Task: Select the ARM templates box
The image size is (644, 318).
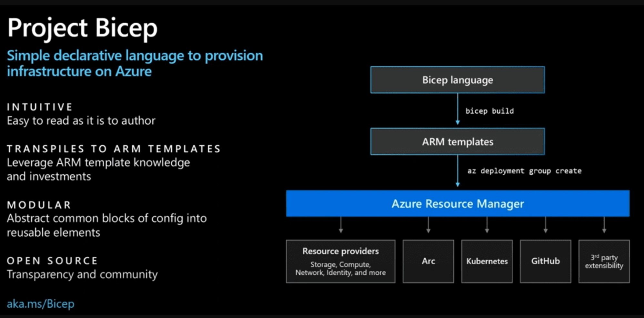Action: 457,141
